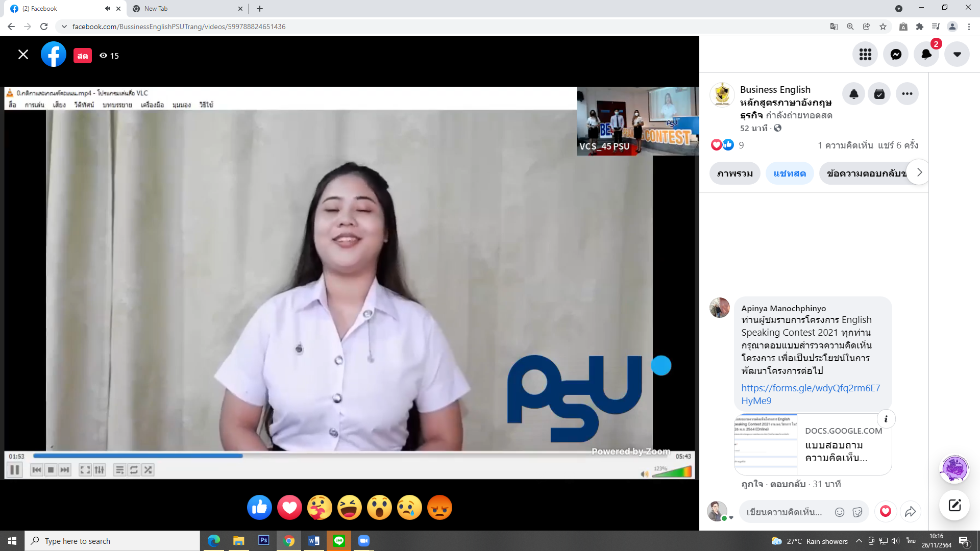The height and width of the screenshot is (551, 980).
Task: Open the emoji picker in comment box
Action: [839, 512]
